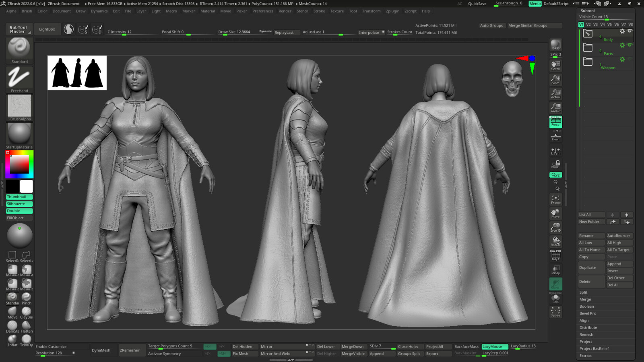644x362 pixels.
Task: Expand the Split section
Action: click(x=583, y=292)
